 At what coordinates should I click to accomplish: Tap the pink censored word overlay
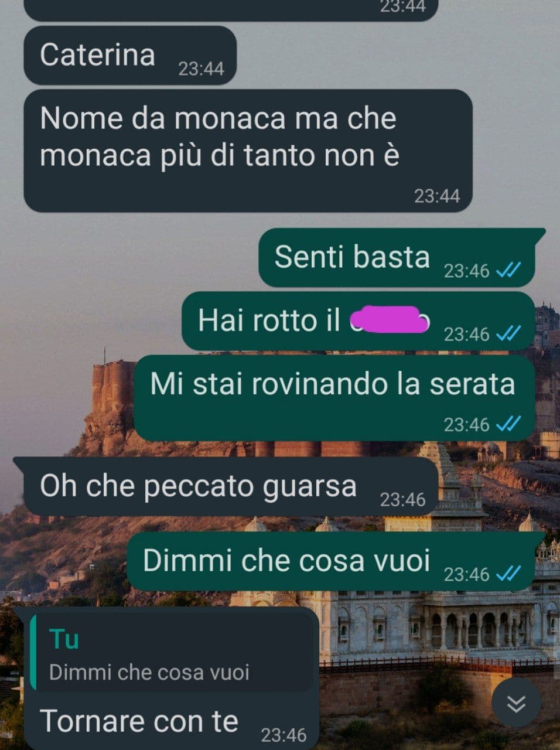point(390,320)
